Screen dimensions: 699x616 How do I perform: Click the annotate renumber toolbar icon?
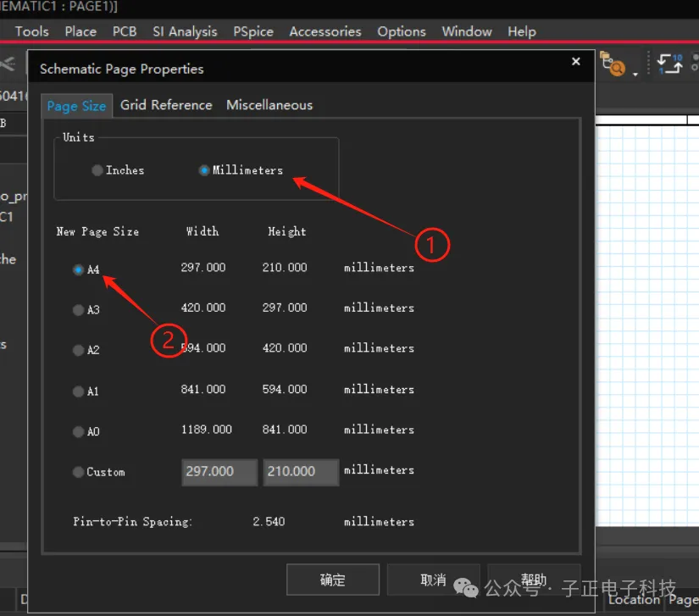click(670, 64)
